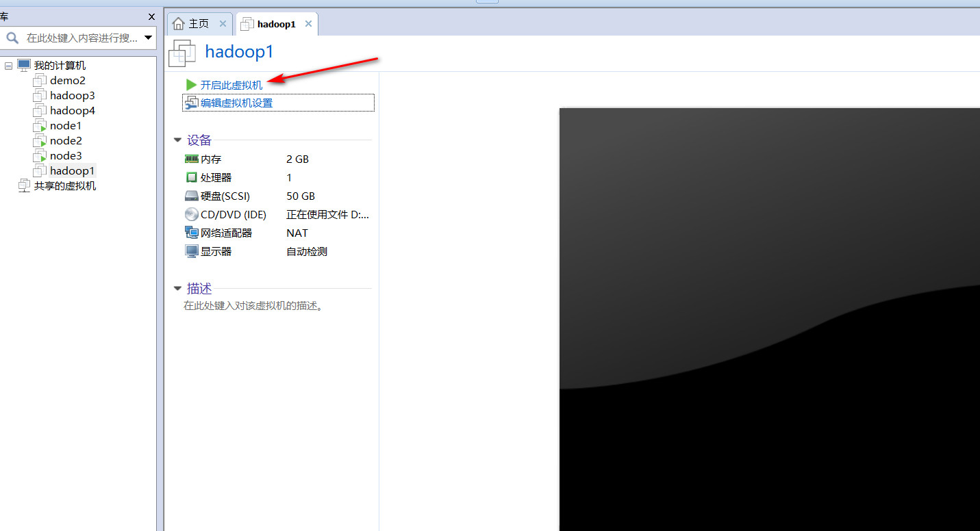Click the VM description text area
The image size is (980, 531).
coord(253,306)
